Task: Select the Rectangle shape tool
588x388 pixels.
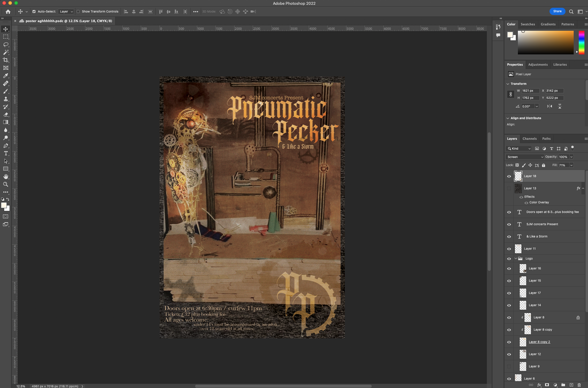Action: (6, 169)
